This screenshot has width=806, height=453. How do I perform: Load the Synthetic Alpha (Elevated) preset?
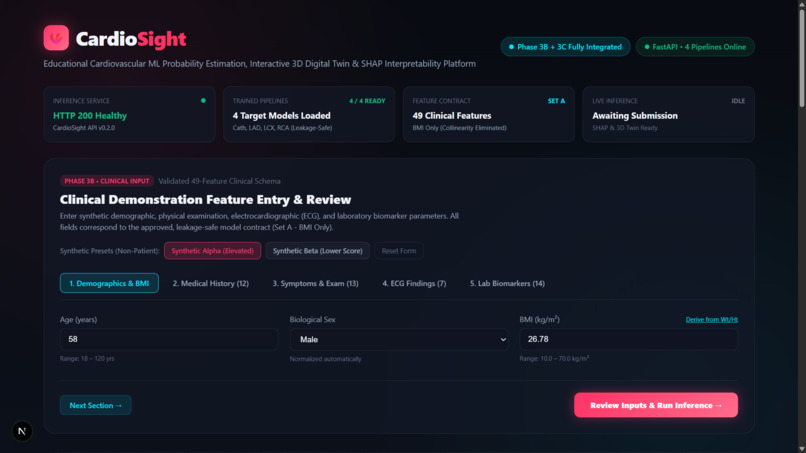click(x=212, y=251)
